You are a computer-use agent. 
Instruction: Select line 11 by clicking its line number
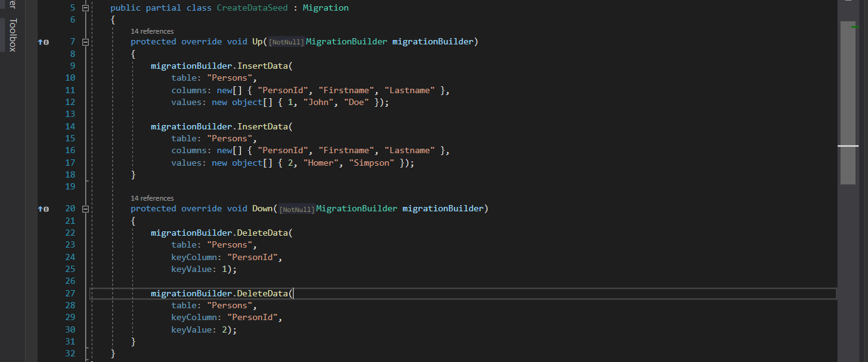[x=70, y=89]
